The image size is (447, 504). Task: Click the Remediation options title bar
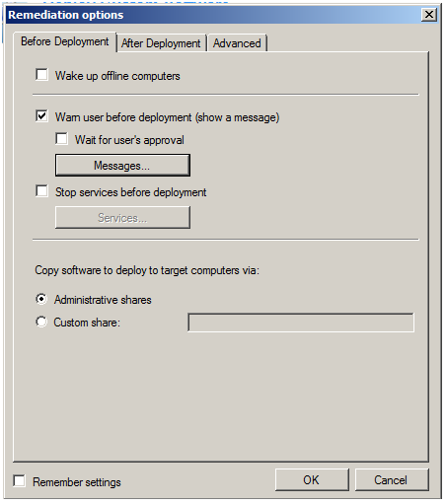coord(214,15)
